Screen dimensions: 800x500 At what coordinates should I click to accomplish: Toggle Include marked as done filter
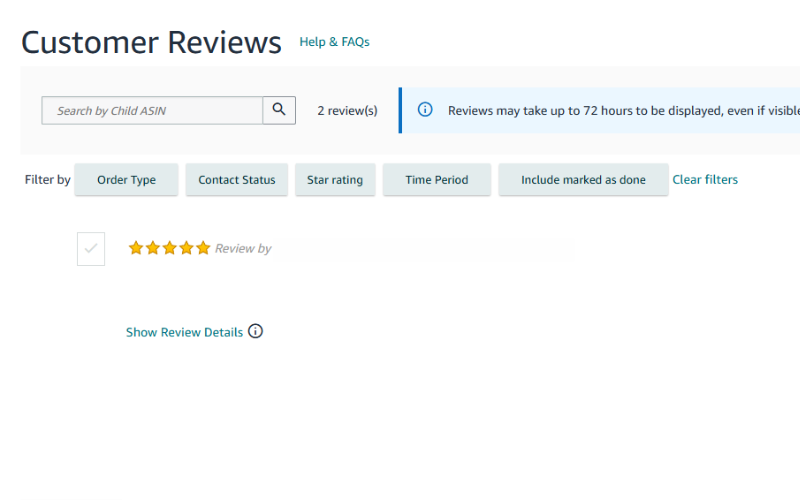583,180
